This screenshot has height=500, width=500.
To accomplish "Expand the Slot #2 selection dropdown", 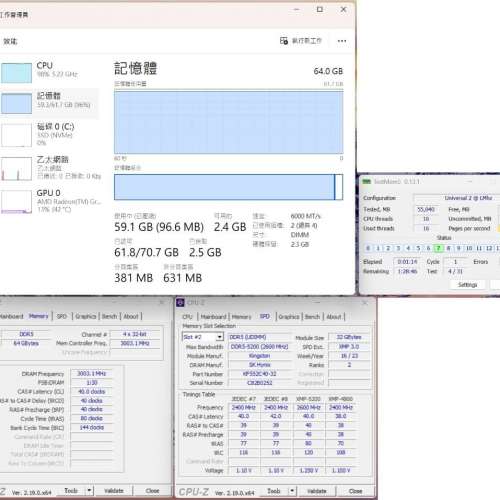I will (219, 337).
